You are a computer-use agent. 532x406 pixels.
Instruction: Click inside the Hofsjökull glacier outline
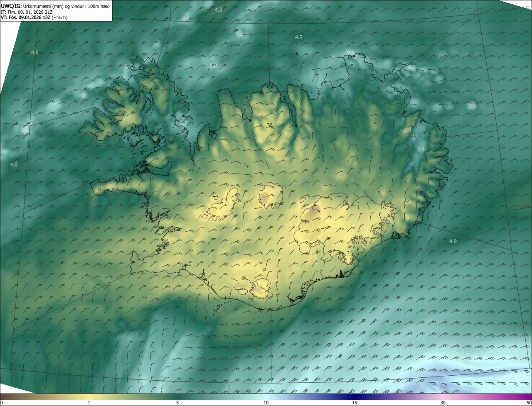pyautogui.click(x=270, y=195)
